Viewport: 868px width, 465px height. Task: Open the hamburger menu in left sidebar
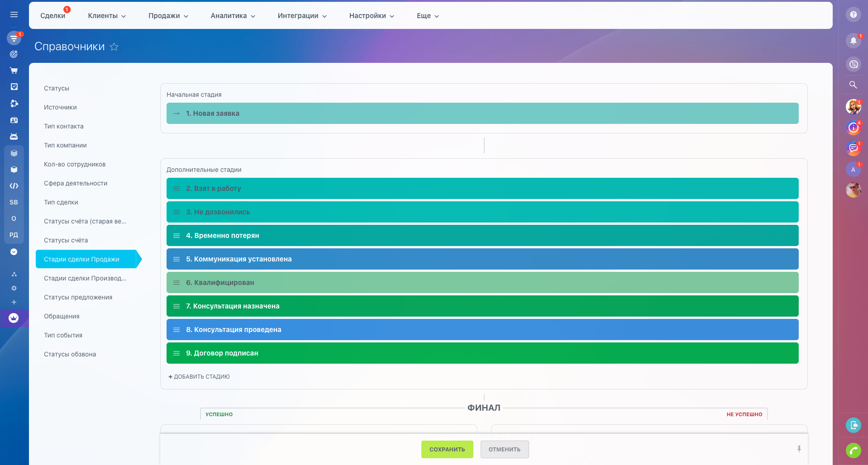tap(14, 14)
